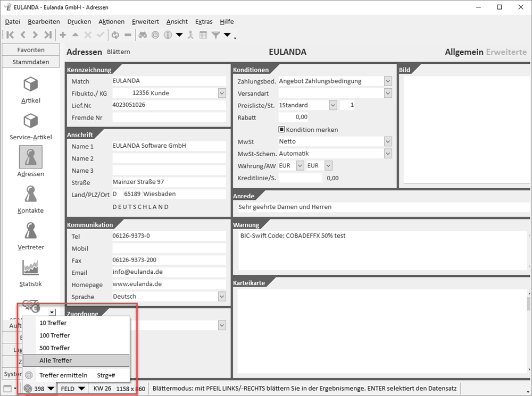Expand the MwSt-Schem. Automatik dropdown
This screenshot has height=396, width=532.
tap(388, 154)
